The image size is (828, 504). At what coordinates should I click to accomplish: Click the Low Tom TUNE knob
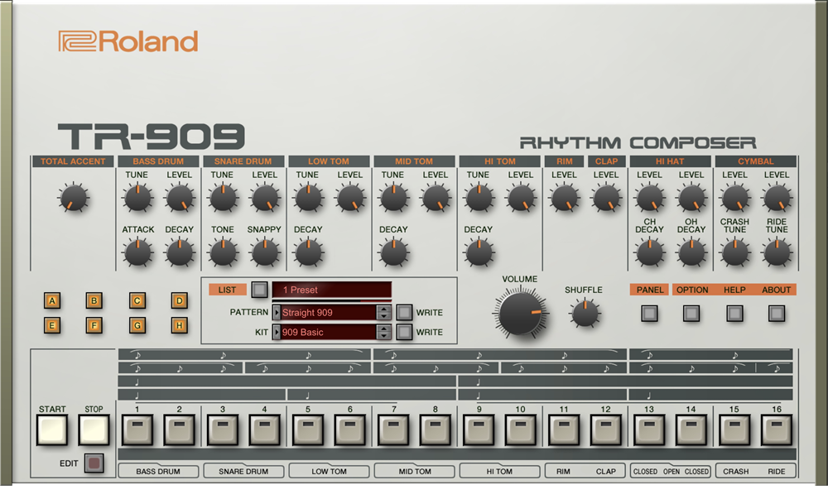308,199
